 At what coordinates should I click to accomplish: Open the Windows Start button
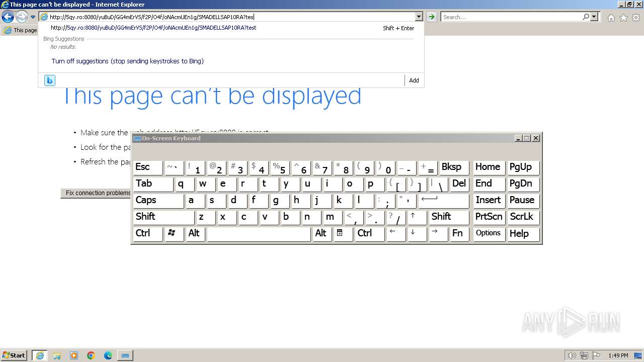14,355
